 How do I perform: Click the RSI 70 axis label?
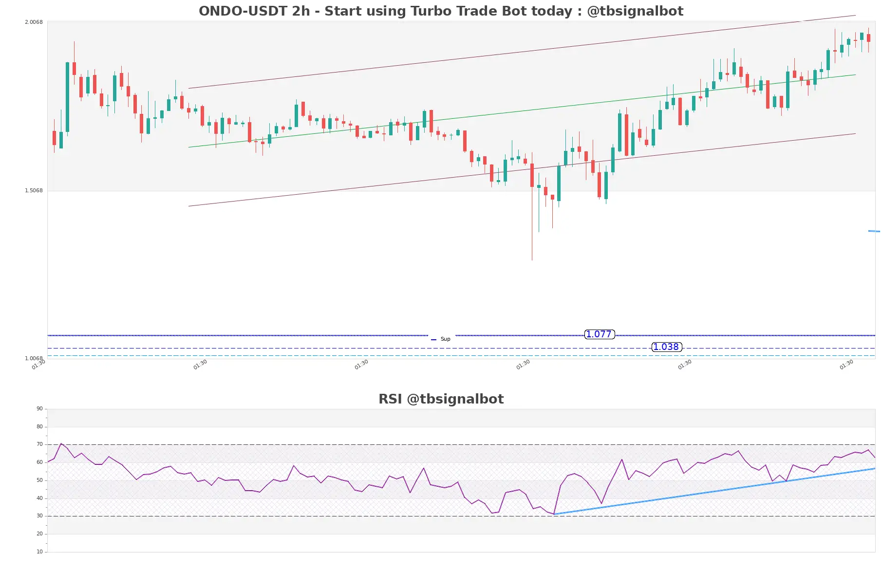coord(39,444)
